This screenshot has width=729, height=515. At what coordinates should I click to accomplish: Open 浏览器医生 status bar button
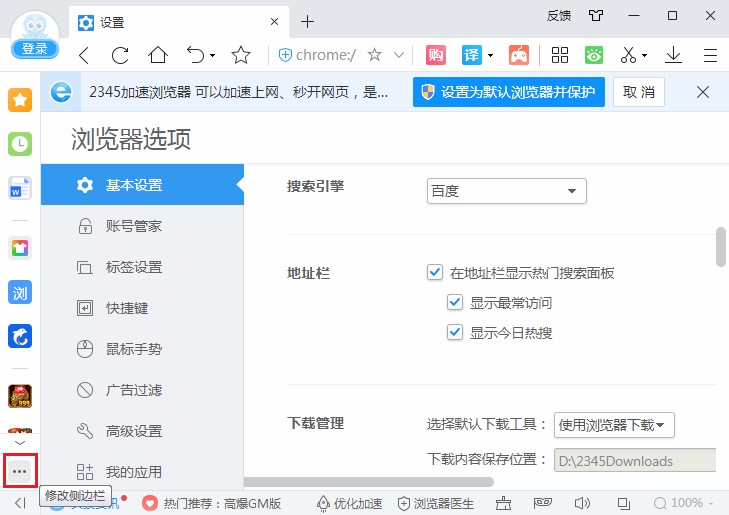436,503
